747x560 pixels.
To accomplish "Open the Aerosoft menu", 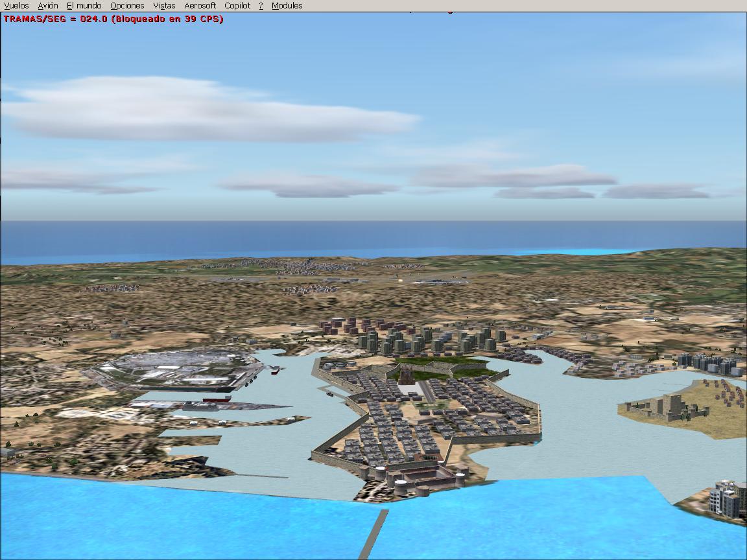I will (200, 6).
